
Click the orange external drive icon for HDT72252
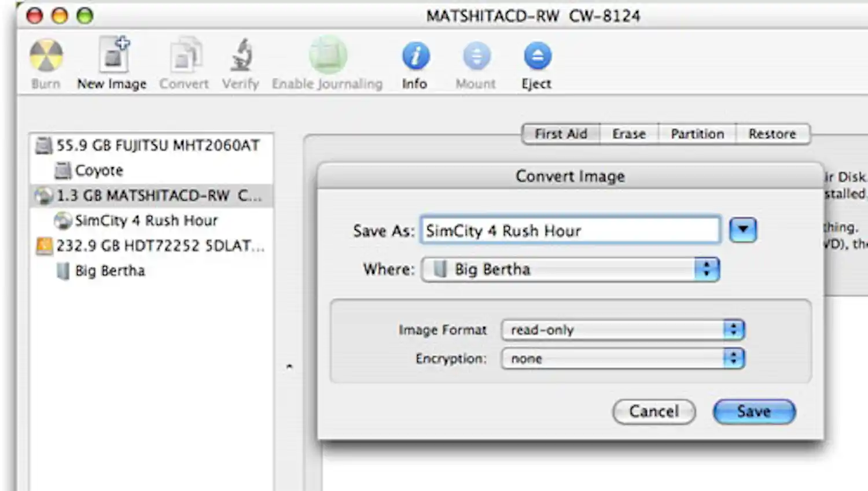[x=45, y=246]
